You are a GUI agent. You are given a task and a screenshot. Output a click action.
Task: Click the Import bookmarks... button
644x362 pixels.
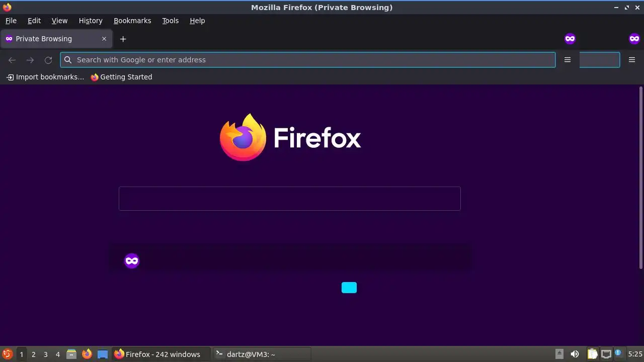45,77
